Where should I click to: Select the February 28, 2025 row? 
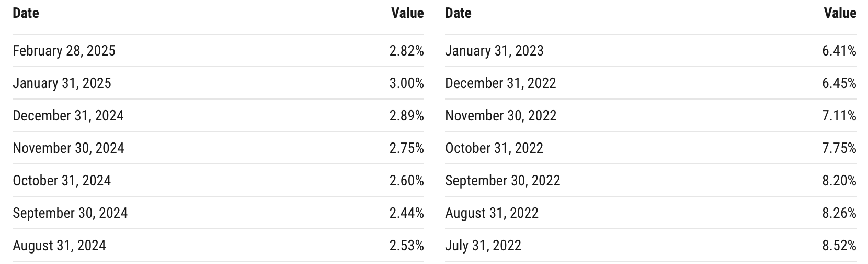tap(218, 51)
